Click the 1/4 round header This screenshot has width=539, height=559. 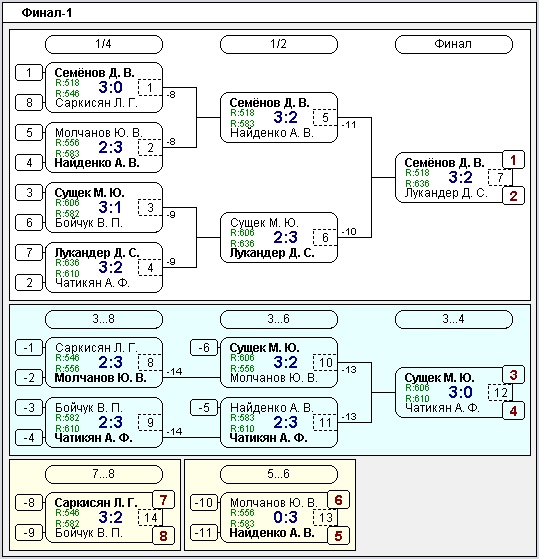coord(104,44)
